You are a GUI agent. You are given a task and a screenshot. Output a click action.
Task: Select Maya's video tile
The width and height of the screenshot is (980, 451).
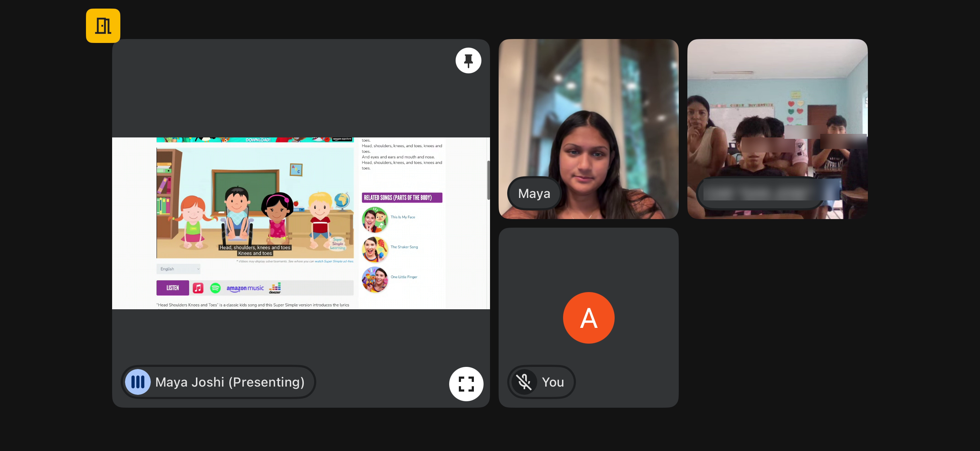click(x=588, y=129)
